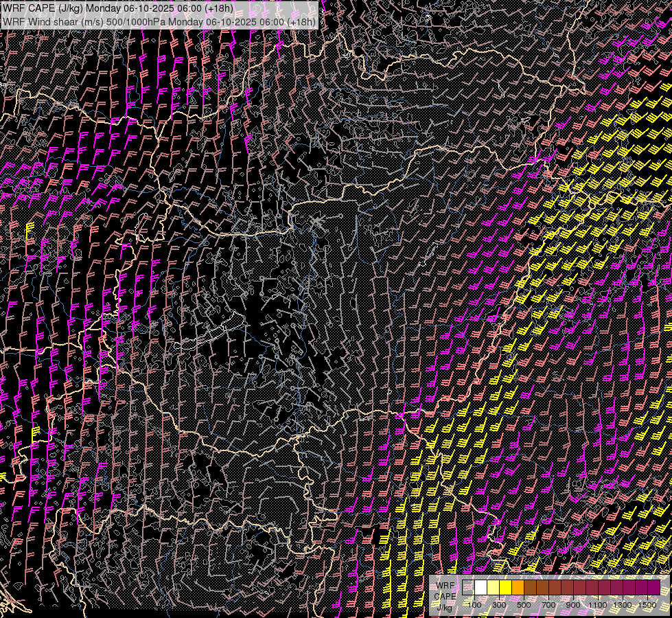Click the white swatch in the CAPE legend
Viewport: 672px width, 618px height.
481,588
